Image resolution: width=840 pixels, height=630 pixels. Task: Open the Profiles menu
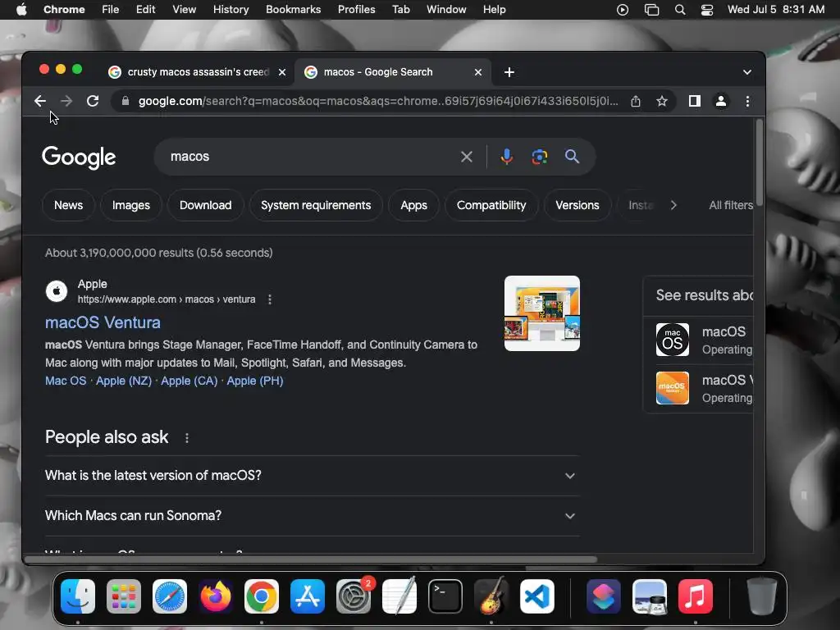(356, 10)
